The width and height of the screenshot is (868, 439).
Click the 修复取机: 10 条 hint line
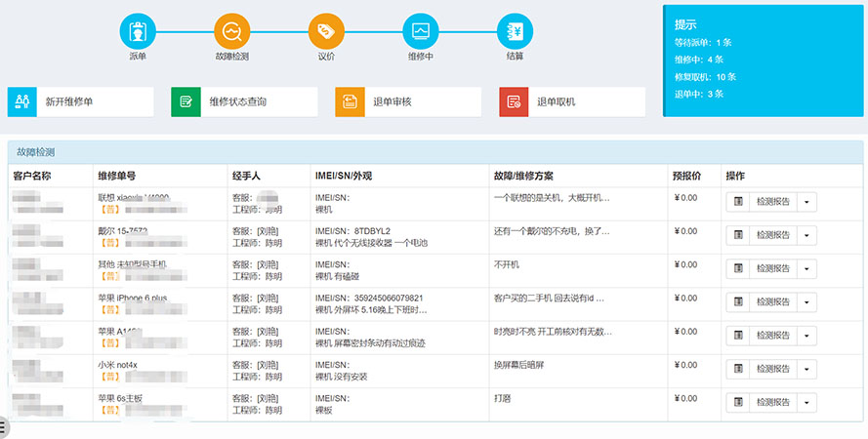(x=705, y=77)
